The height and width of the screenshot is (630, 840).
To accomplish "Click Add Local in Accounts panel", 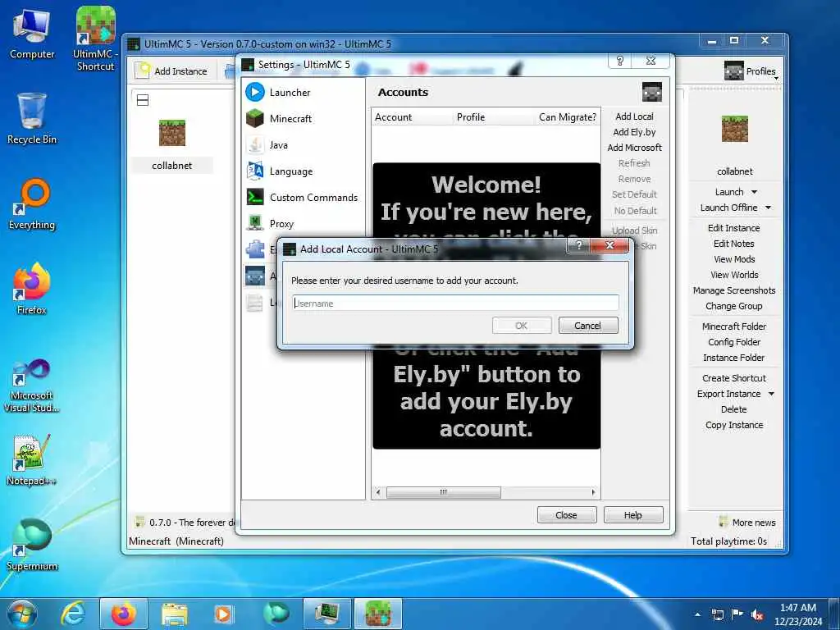I will click(x=634, y=116).
